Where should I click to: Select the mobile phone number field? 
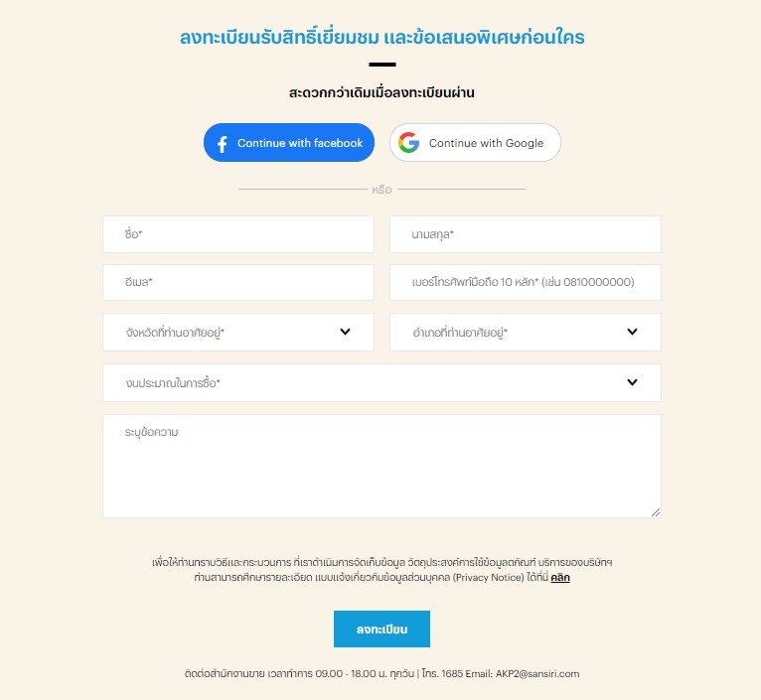(526, 282)
